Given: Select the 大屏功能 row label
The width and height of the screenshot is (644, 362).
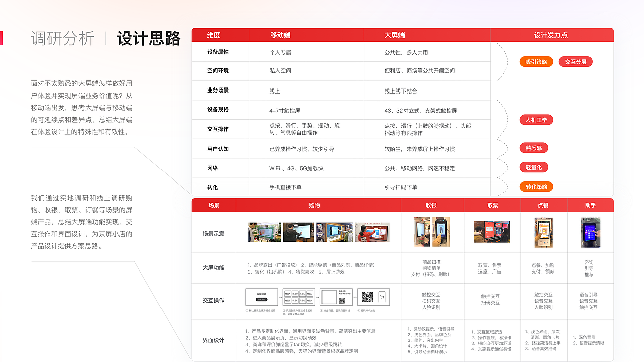Looking at the screenshot, I should click(213, 268).
